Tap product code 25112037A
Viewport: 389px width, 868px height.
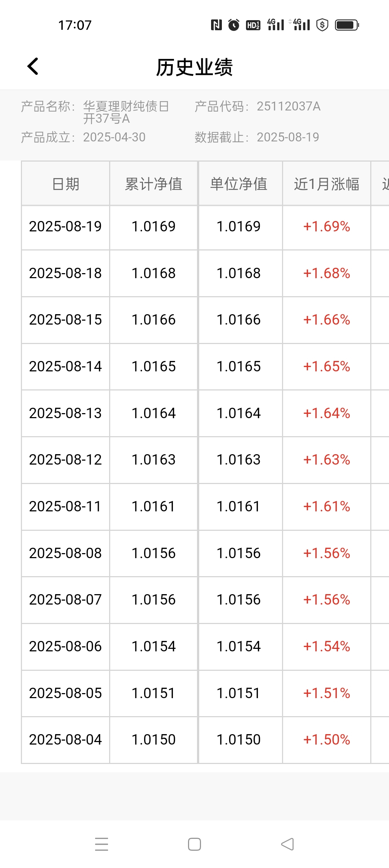coord(289,106)
